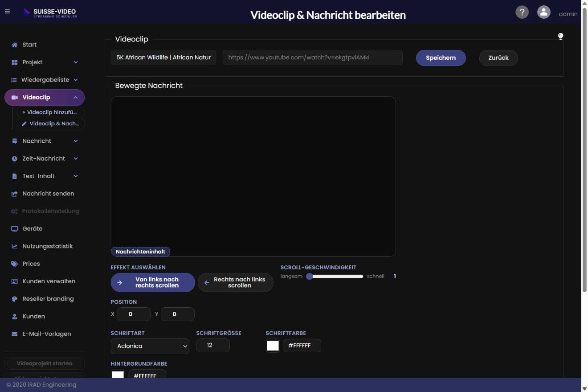Adjust the Scroll-Geschwindigkeit slider

335,276
